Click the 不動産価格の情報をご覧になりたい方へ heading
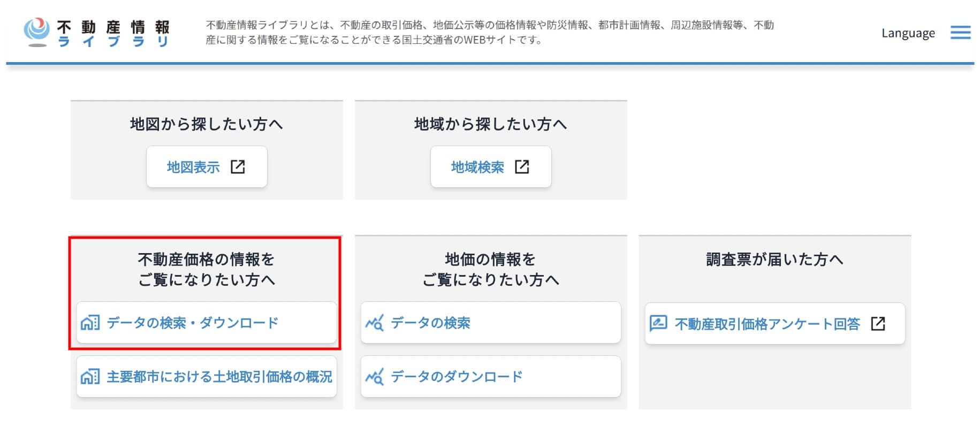Image resolution: width=980 pixels, height=427 pixels. point(207,270)
